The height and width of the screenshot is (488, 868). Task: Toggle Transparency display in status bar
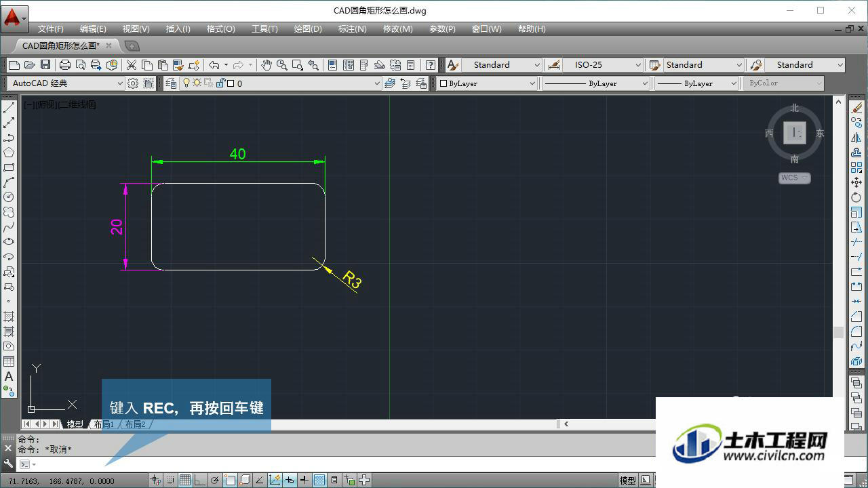(x=319, y=481)
